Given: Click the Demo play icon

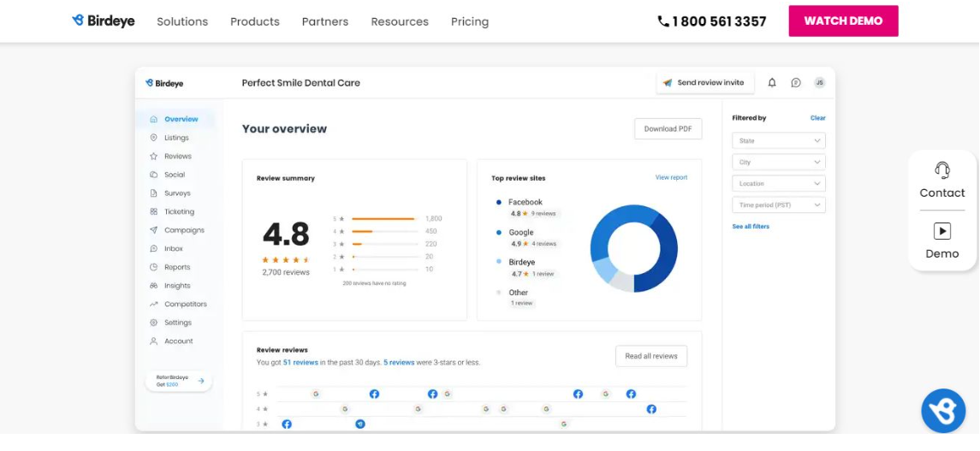Looking at the screenshot, I should (942, 231).
